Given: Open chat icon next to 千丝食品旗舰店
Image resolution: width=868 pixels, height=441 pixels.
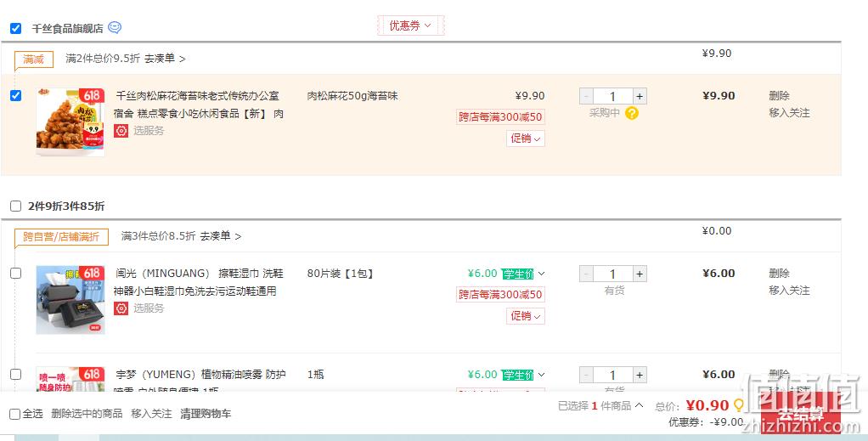Looking at the screenshot, I should click(x=115, y=27).
